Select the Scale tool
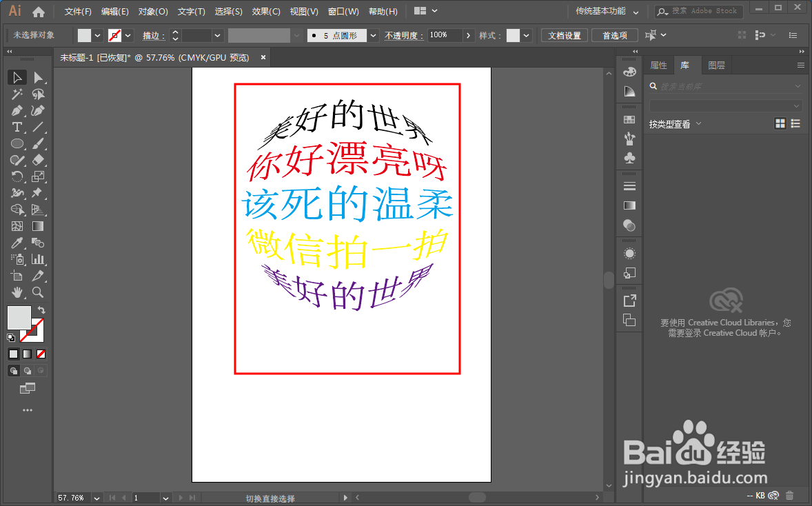 [39, 176]
